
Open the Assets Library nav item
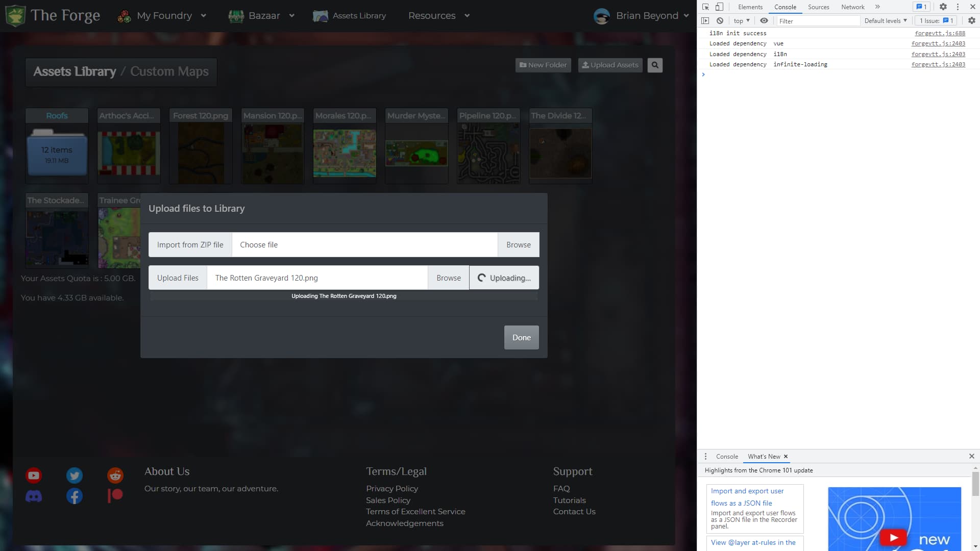point(350,16)
